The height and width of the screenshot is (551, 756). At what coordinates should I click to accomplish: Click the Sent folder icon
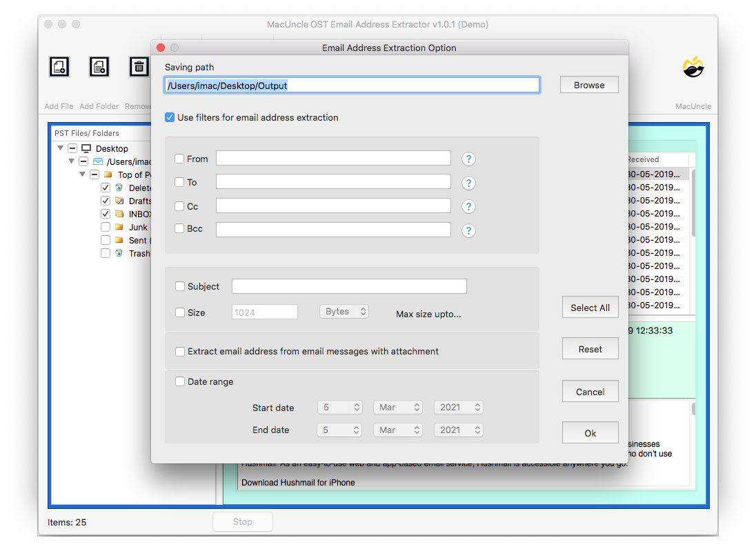coord(119,239)
